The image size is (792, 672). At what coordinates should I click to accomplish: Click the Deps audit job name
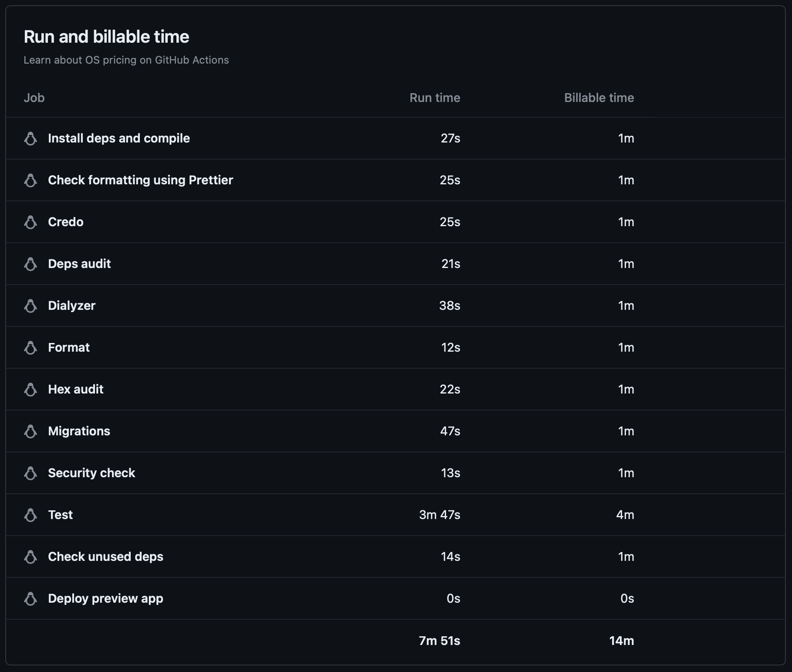coord(79,264)
